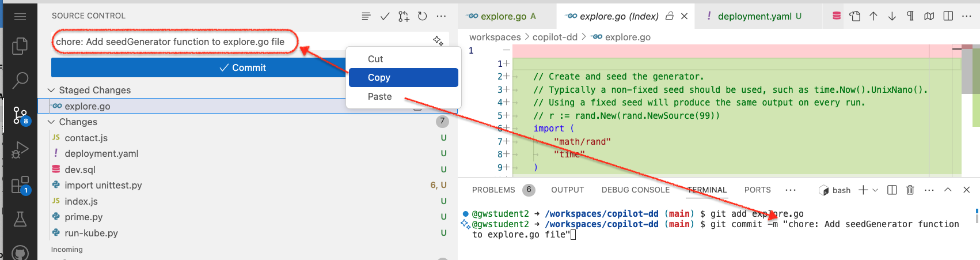This screenshot has width=980, height=260.
Task: Click the open file icon in editor toolbar
Action: pyautogui.click(x=855, y=16)
